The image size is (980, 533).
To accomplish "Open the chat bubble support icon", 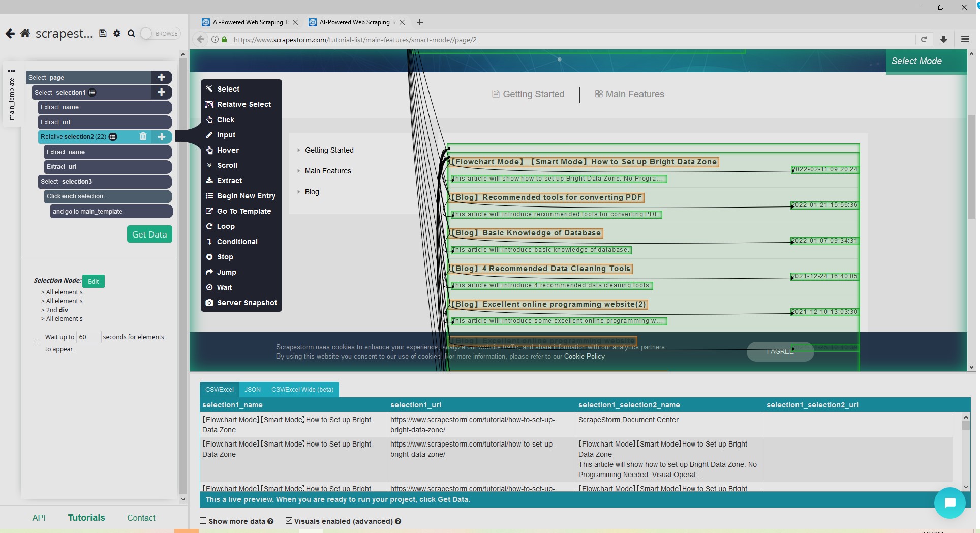I will 950,503.
